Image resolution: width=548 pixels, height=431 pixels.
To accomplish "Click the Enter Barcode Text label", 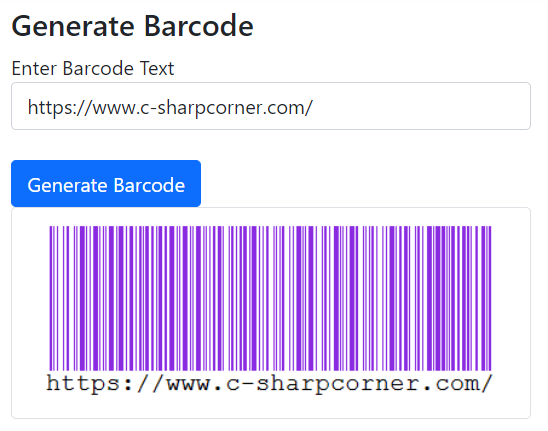I will pos(93,68).
